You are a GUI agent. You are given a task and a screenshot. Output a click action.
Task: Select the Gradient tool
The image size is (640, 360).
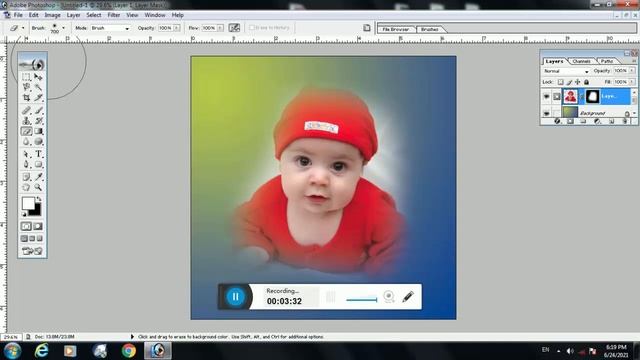click(38, 131)
